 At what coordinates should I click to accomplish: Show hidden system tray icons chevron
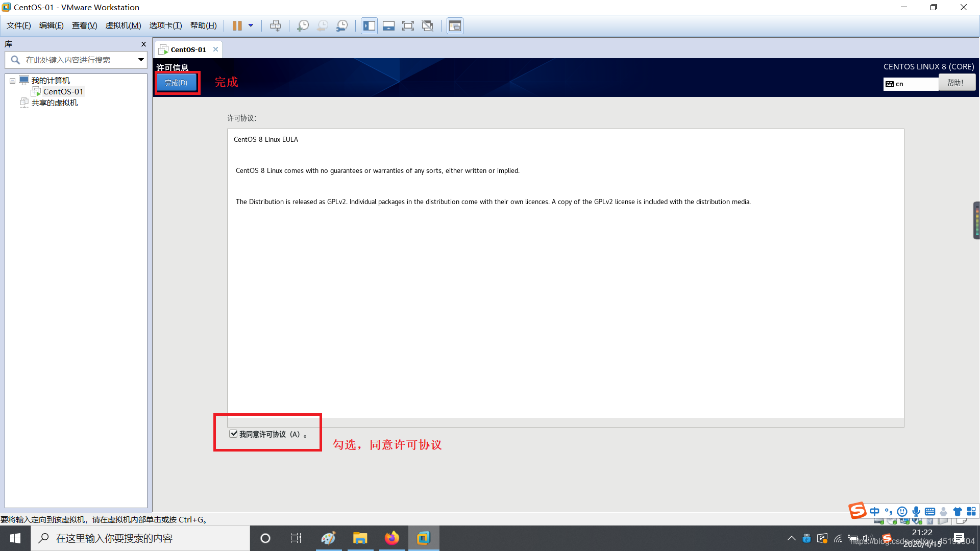pyautogui.click(x=791, y=538)
